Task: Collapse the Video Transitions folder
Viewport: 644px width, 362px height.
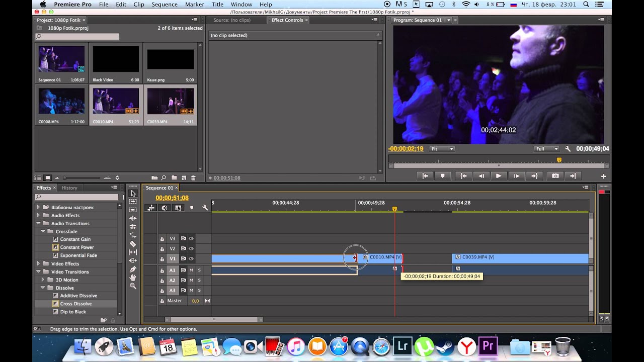Action: click(x=38, y=271)
